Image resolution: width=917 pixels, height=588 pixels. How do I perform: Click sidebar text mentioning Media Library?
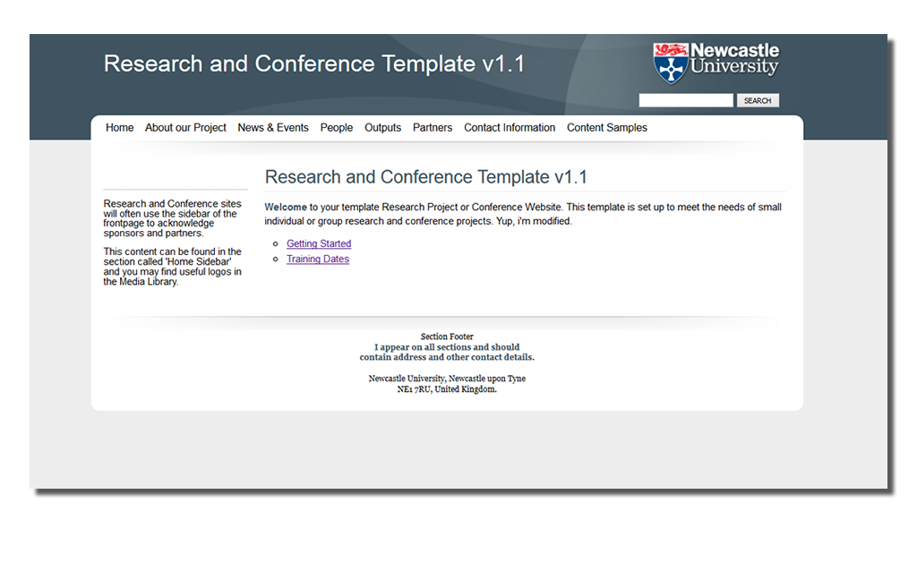coord(172,267)
